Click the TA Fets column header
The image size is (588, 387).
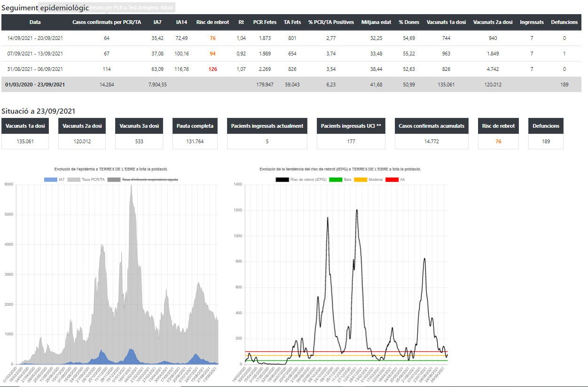[292, 22]
